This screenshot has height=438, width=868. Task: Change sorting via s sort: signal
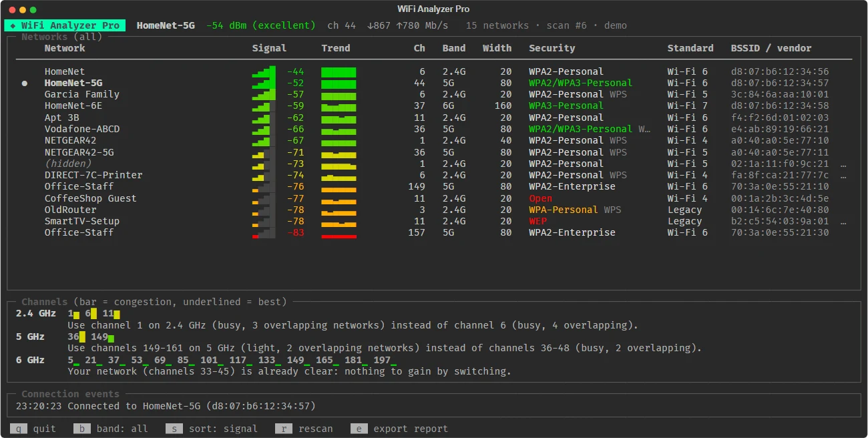[211, 429]
